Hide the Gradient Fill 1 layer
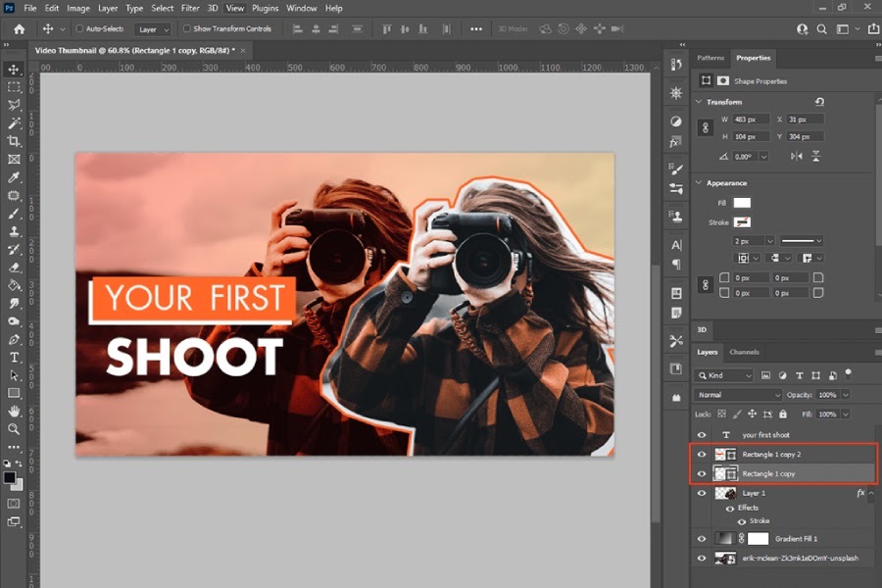The image size is (882, 588). [x=702, y=538]
